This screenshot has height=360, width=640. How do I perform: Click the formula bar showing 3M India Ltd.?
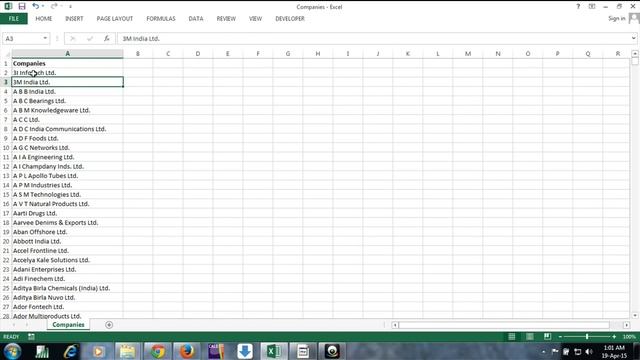point(373,38)
